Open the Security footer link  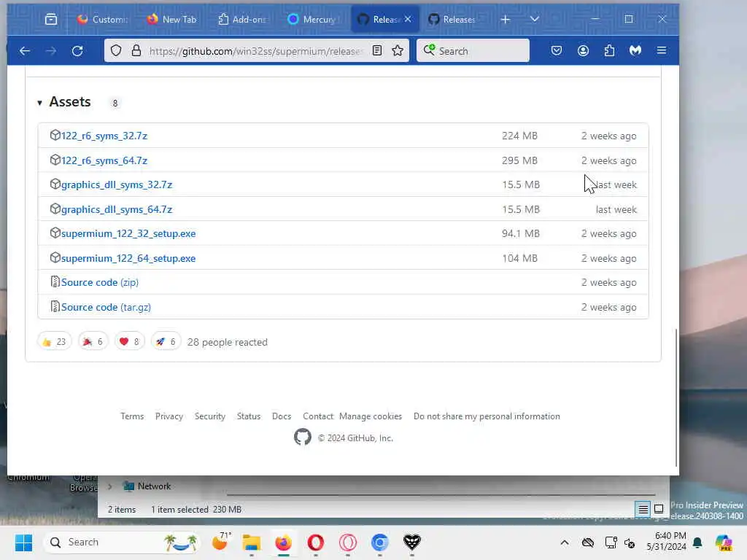pyautogui.click(x=210, y=416)
